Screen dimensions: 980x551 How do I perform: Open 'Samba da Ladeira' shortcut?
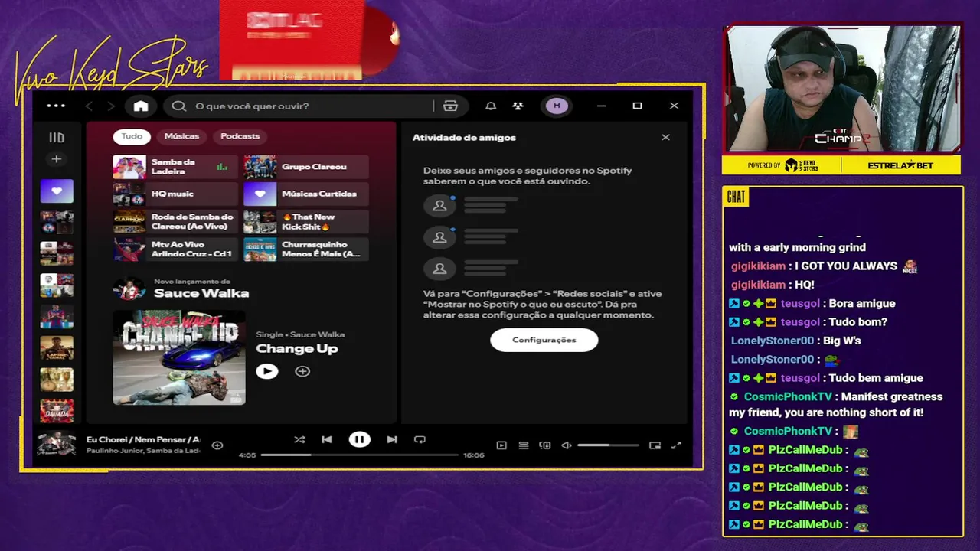click(175, 167)
